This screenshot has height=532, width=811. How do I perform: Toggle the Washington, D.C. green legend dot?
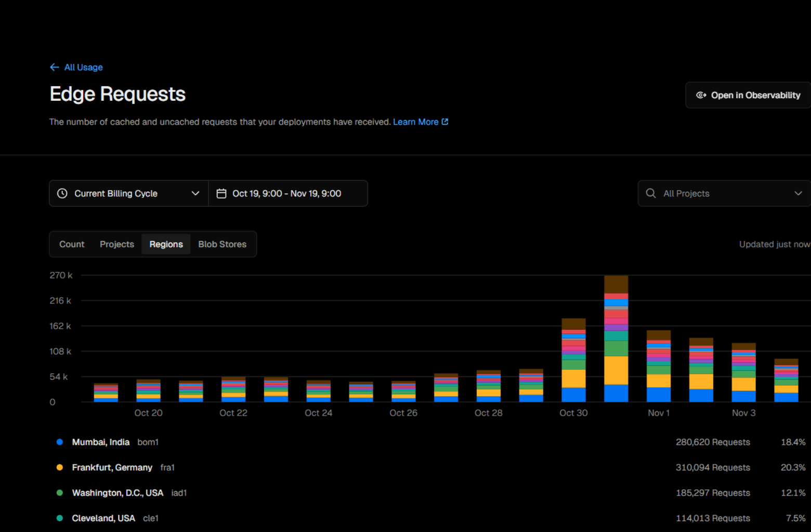tap(60, 493)
